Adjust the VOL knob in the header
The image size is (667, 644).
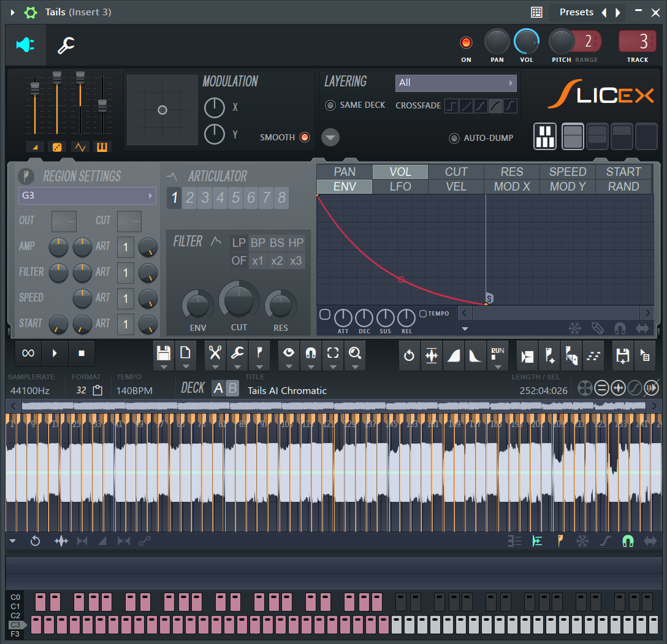coord(527,42)
